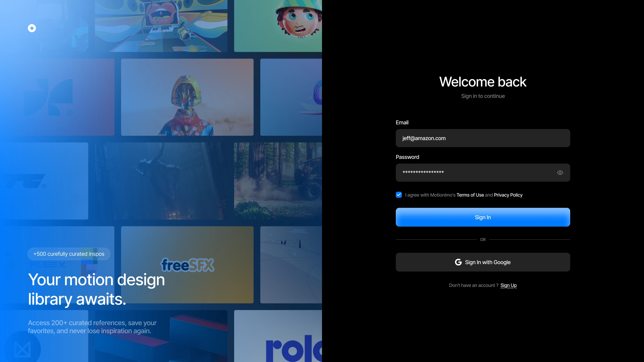Click the 'Access 200+ curated references' paragraph
The image size is (644, 362).
pos(92,327)
